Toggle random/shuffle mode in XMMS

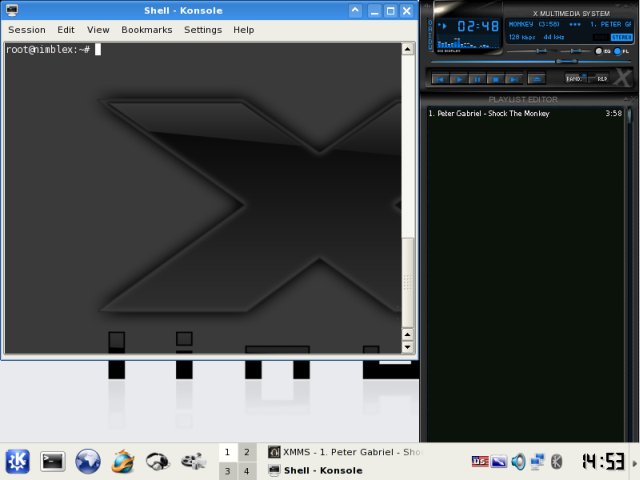tap(576, 78)
